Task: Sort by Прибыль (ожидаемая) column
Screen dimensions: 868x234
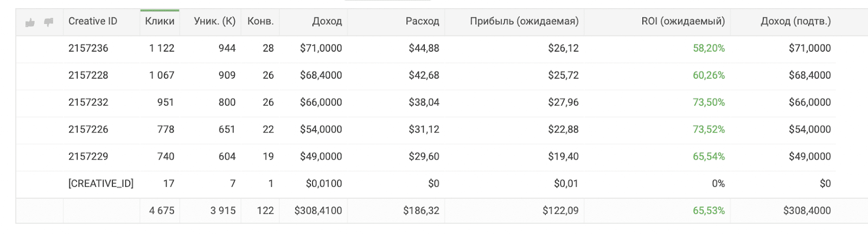Action: tap(524, 21)
